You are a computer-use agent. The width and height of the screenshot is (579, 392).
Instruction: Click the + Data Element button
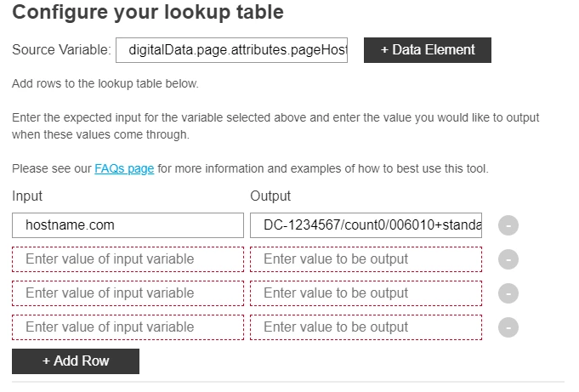pyautogui.click(x=427, y=50)
